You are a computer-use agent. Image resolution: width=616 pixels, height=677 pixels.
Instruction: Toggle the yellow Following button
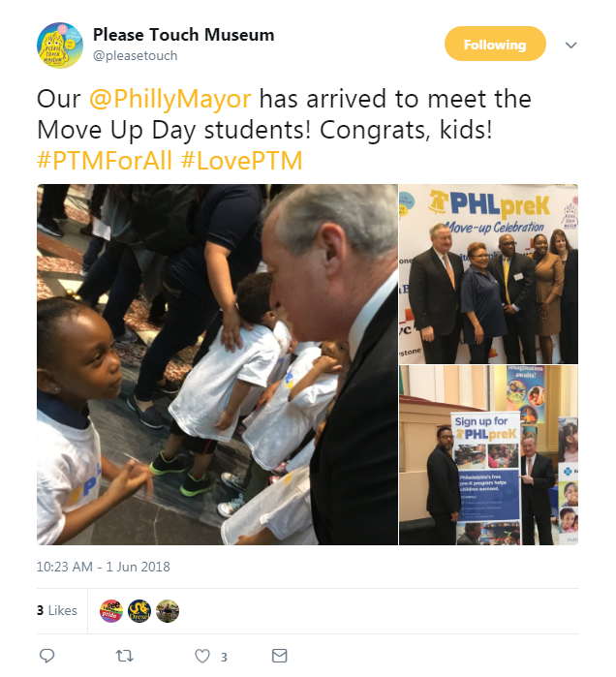point(495,44)
